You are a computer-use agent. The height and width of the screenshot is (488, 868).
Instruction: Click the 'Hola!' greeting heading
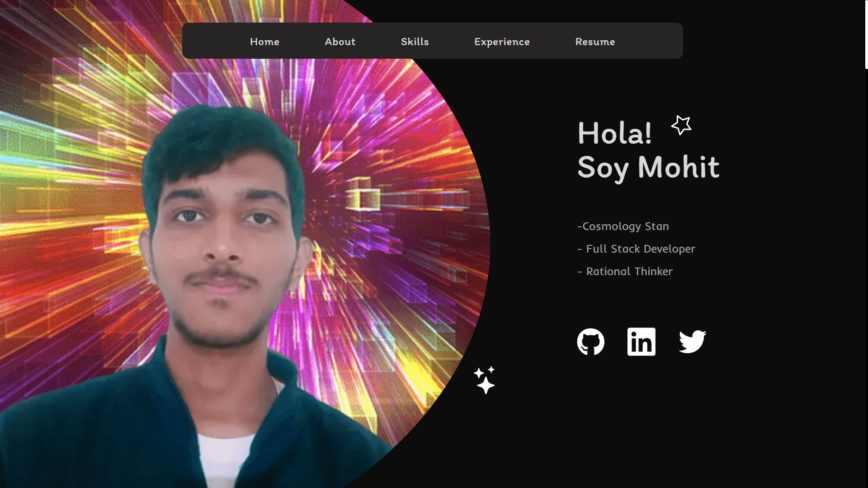coord(614,133)
